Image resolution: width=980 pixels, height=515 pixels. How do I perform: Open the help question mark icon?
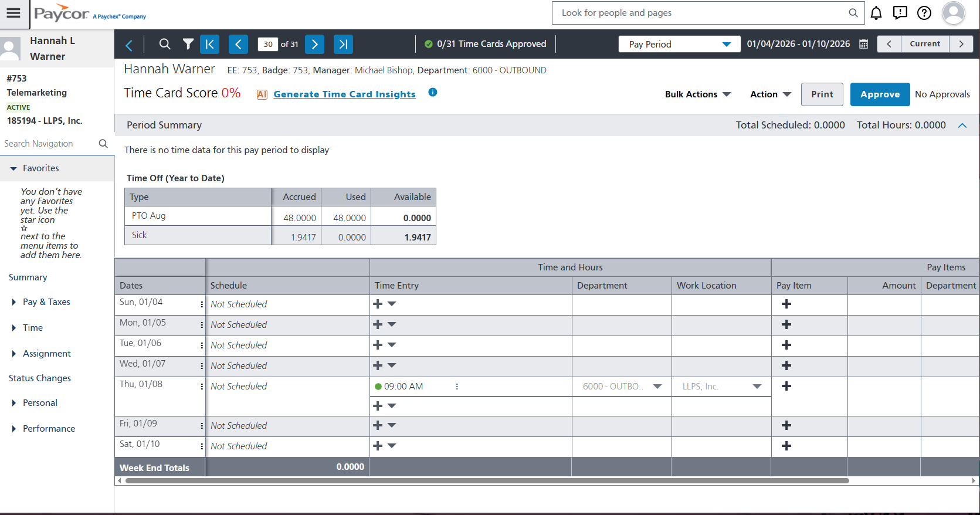pos(924,13)
